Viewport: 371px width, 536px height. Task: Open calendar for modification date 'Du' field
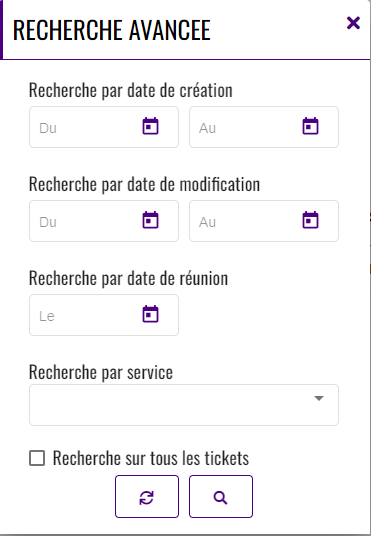pos(150,220)
